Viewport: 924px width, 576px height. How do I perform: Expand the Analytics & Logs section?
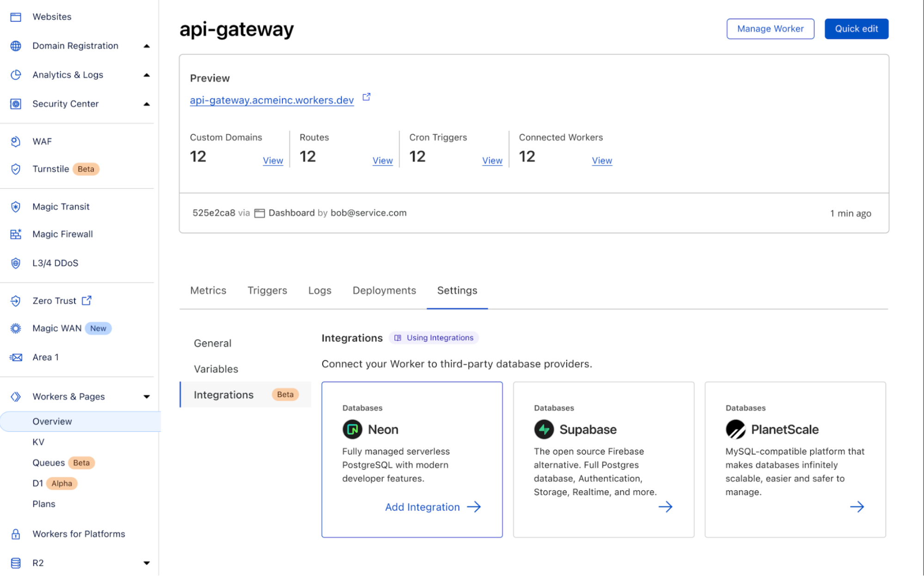[x=147, y=74]
